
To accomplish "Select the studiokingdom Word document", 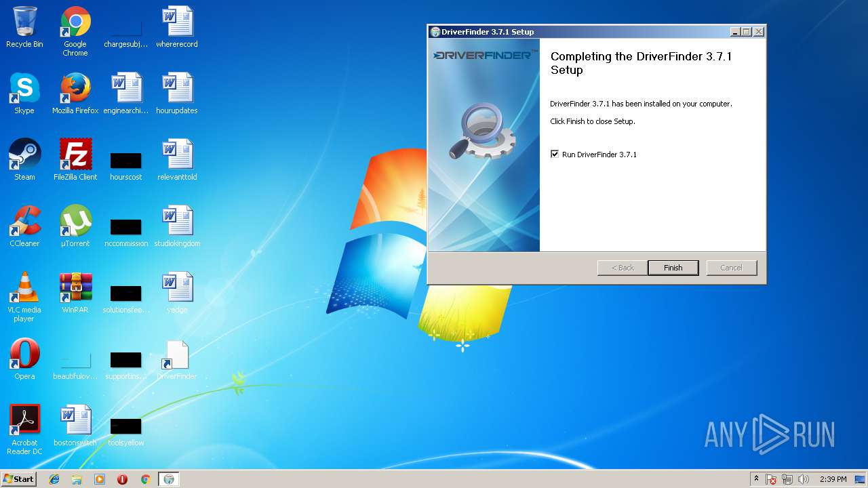I will pos(177,226).
